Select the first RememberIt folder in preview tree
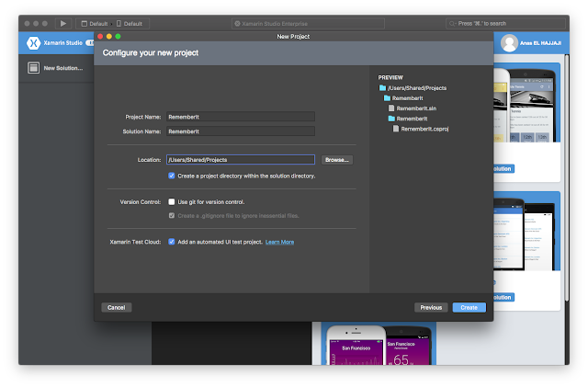Screen dimensions: 588x387 coord(403,98)
